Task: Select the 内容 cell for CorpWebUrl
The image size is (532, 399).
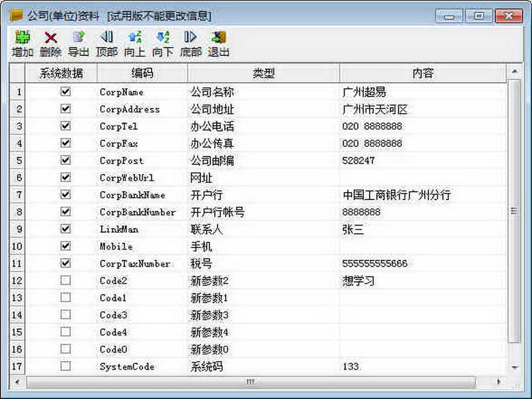Action: coord(422,178)
